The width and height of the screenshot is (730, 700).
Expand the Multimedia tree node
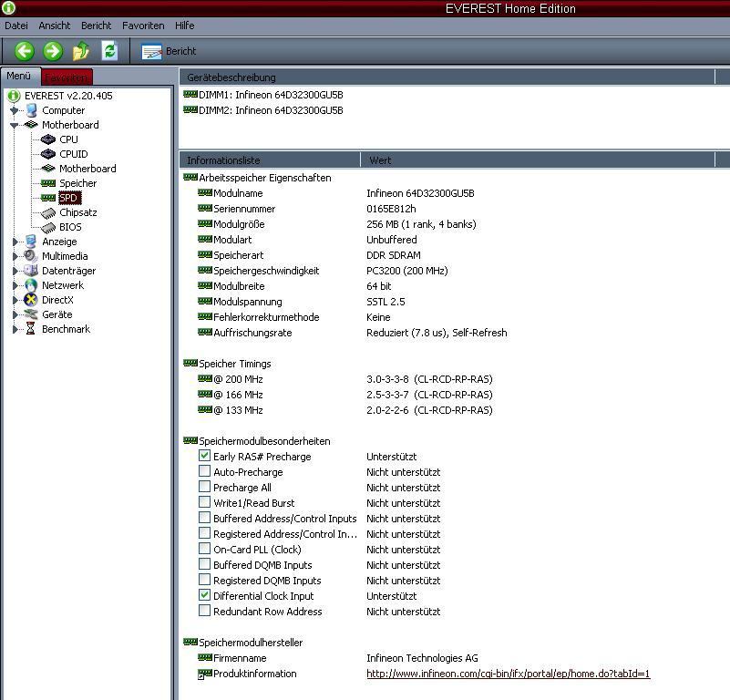[x=15, y=256]
